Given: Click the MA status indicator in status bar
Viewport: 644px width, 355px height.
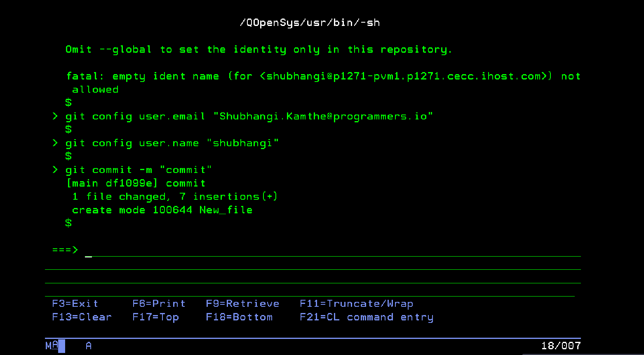Looking at the screenshot, I should click(x=52, y=346).
